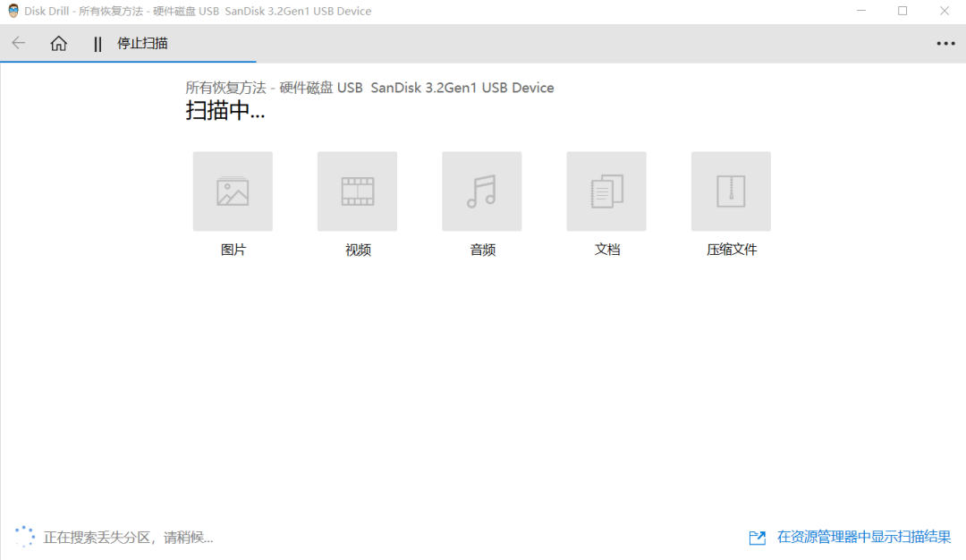Click the 图片 category label text

point(233,250)
